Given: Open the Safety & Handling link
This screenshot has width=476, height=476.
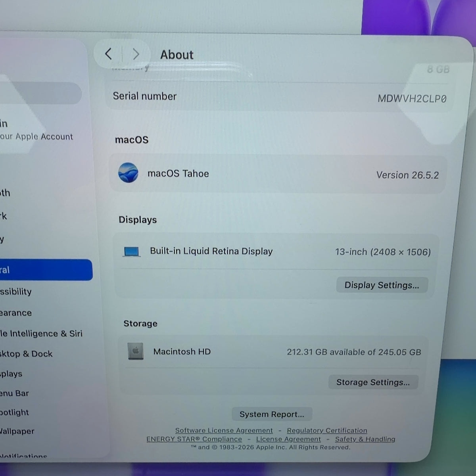Looking at the screenshot, I should (x=365, y=439).
